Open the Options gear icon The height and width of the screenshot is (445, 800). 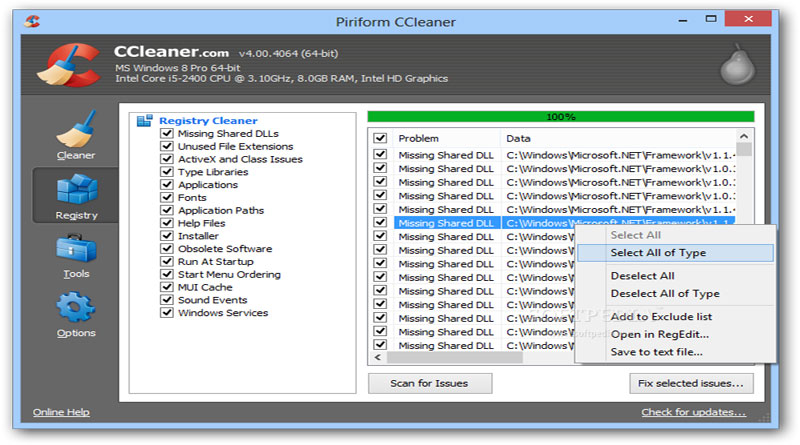[x=76, y=309]
